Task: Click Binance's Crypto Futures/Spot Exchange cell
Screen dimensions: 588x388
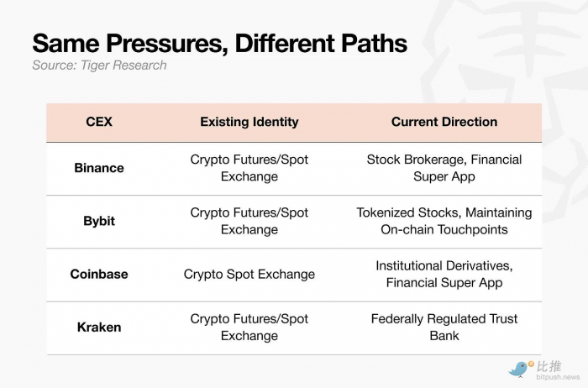Action: (249, 168)
